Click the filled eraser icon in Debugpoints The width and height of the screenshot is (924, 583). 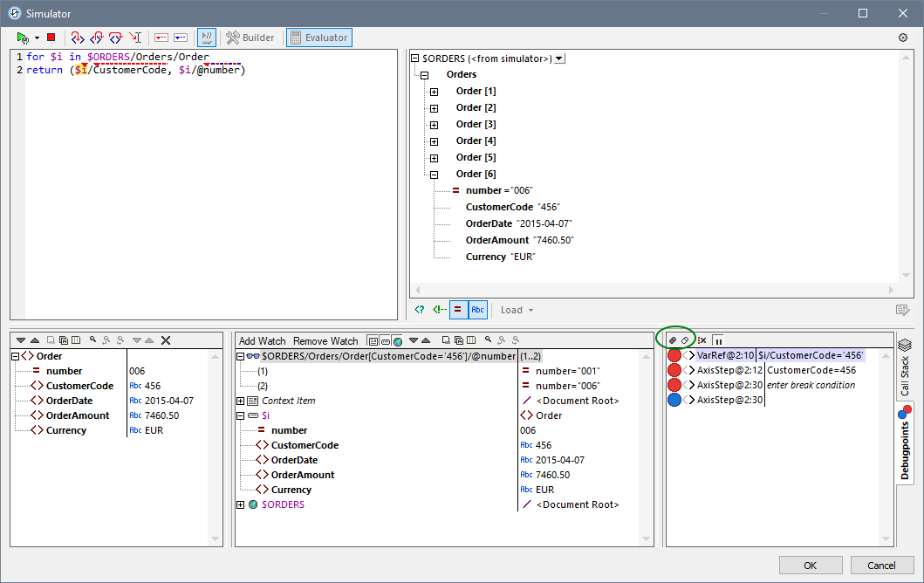point(673,340)
